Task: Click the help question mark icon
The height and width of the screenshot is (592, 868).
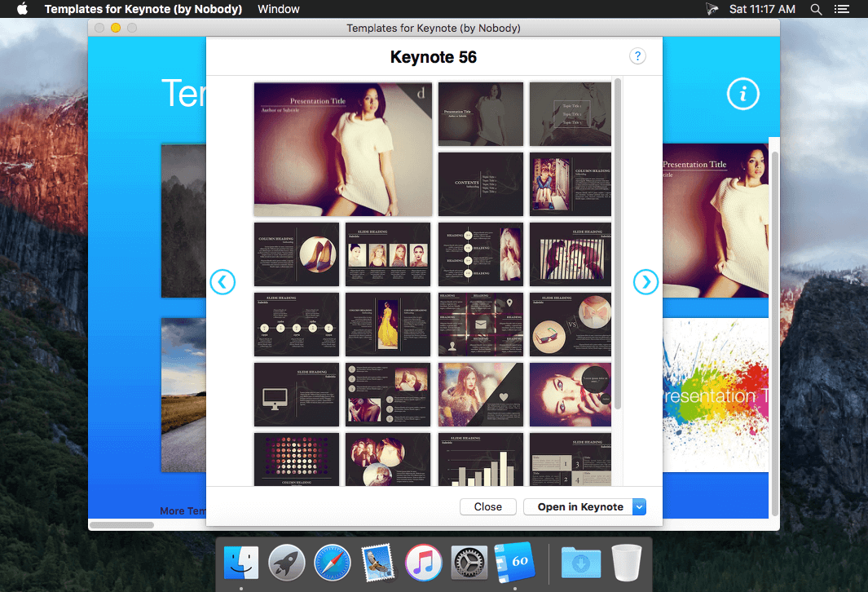Action: point(637,56)
